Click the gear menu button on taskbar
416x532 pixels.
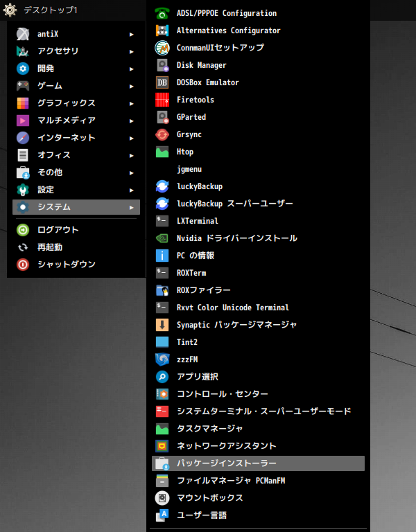pyautogui.click(x=10, y=10)
